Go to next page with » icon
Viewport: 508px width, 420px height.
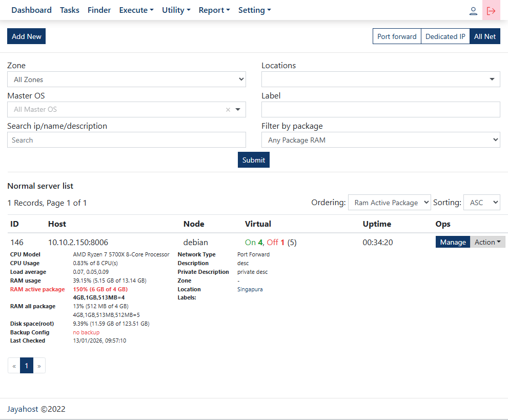coord(39,365)
